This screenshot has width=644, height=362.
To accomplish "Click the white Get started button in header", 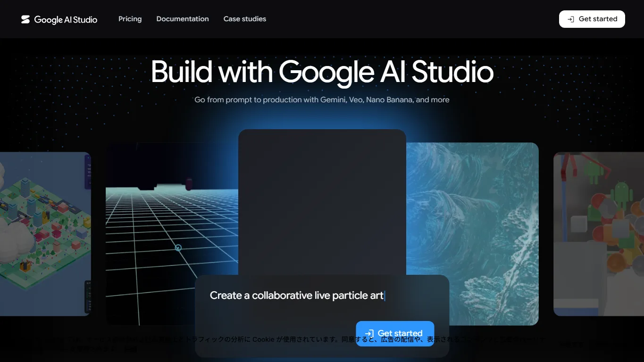I will point(592,19).
